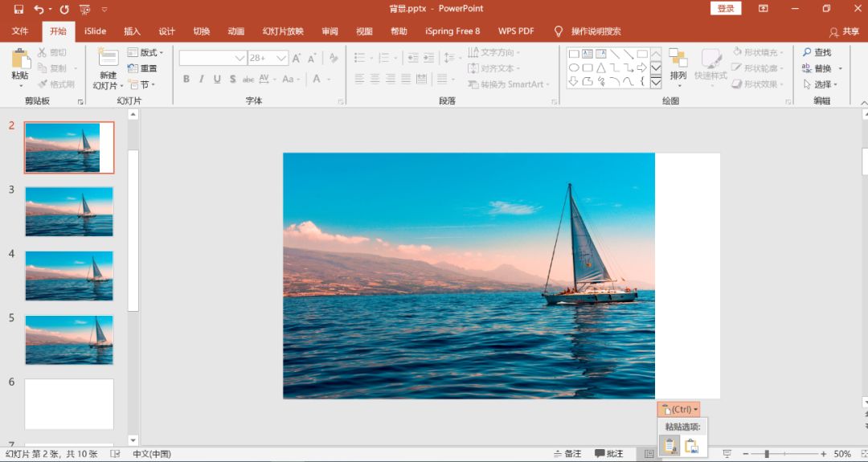
Task: Switch to the iSpring Free 8 tab
Action: coord(452,31)
